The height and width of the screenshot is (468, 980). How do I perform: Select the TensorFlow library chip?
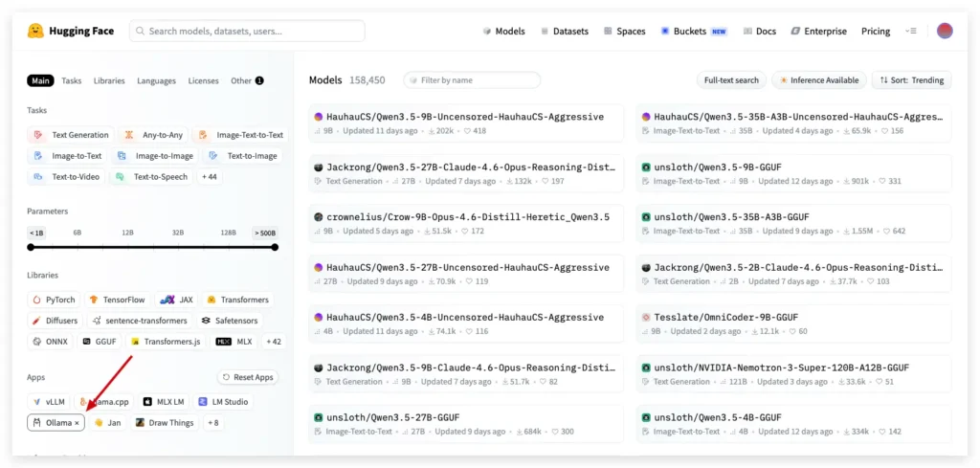[118, 300]
